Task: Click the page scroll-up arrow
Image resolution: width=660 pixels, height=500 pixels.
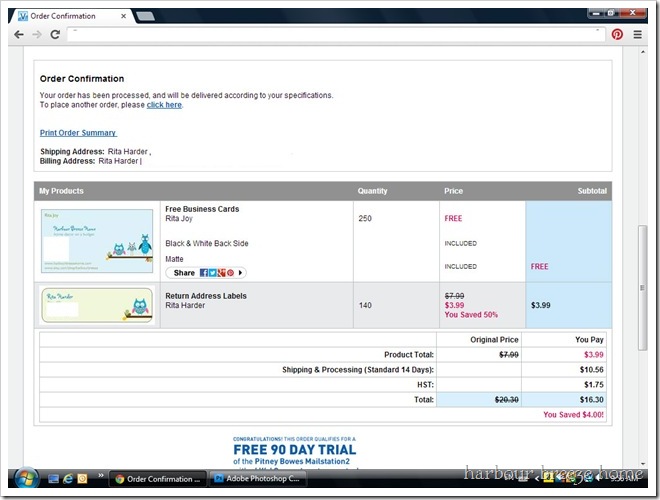Action: (x=643, y=52)
